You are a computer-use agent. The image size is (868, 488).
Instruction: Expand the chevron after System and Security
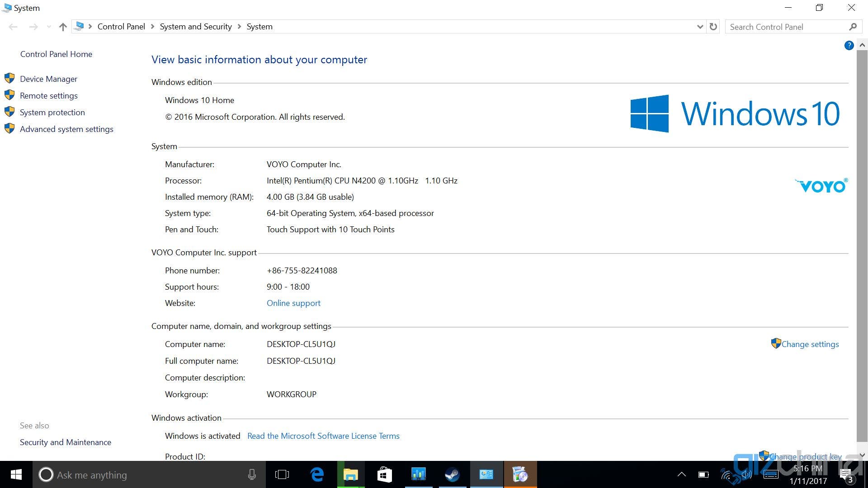(x=239, y=27)
